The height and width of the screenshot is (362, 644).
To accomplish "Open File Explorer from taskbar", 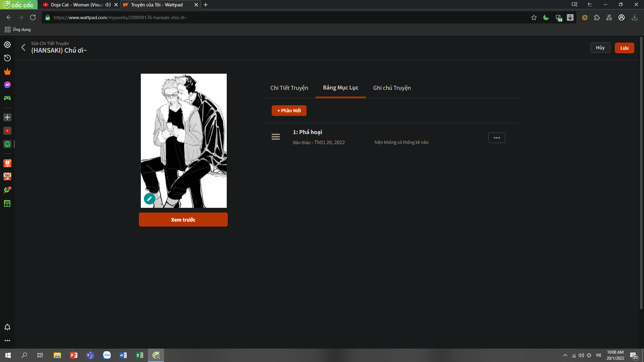I will pos(57,355).
